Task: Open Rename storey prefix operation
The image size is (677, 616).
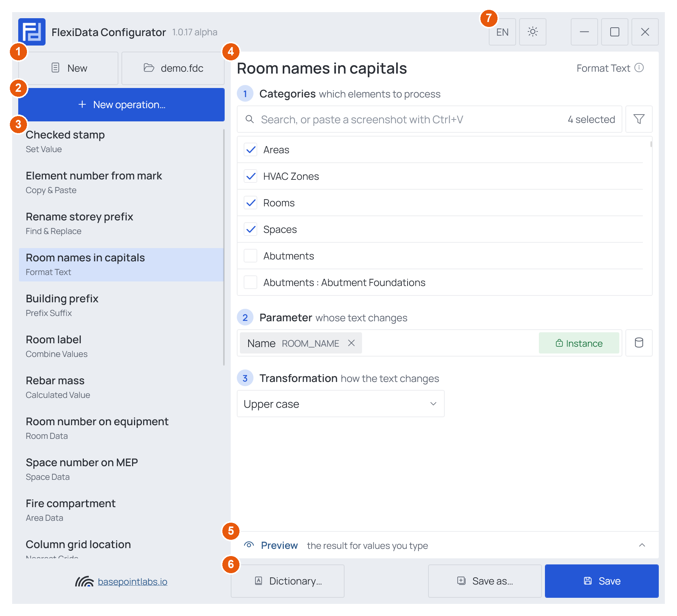Action: (x=121, y=223)
